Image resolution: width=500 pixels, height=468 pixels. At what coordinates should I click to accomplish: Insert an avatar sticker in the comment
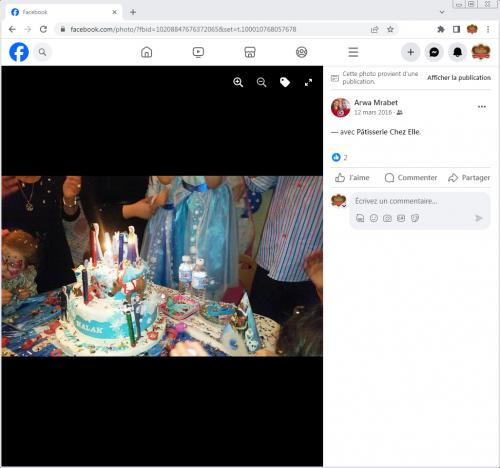(x=360, y=218)
